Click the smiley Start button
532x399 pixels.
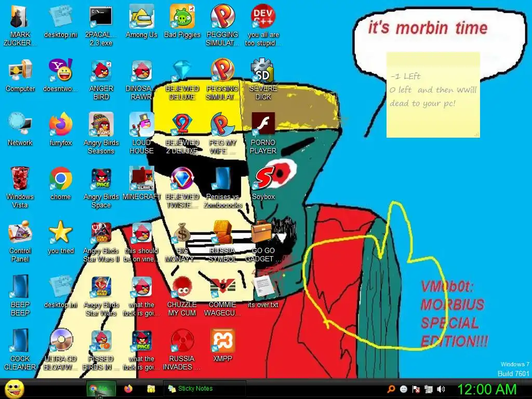14,389
